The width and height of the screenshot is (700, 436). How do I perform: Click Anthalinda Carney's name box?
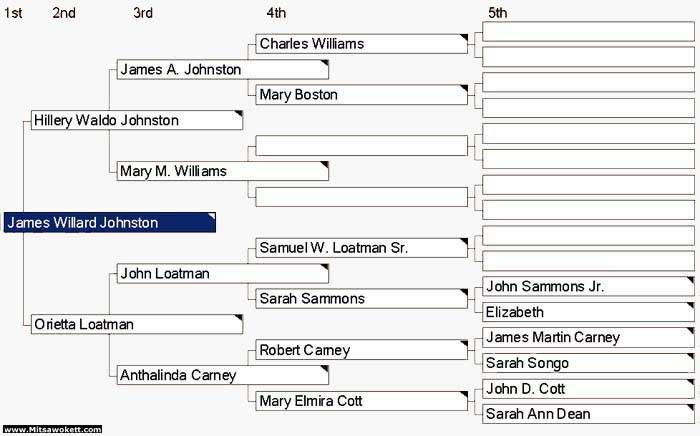tap(222, 375)
